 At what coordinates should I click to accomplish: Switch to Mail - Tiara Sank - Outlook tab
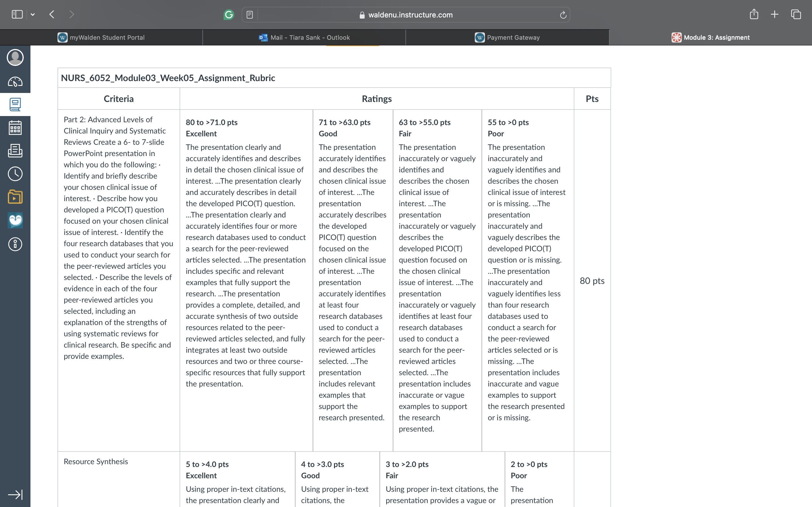304,37
